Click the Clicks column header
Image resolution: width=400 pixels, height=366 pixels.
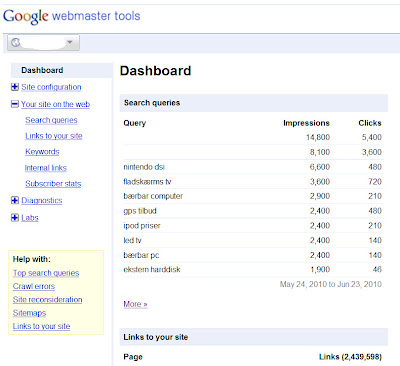pyautogui.click(x=370, y=123)
